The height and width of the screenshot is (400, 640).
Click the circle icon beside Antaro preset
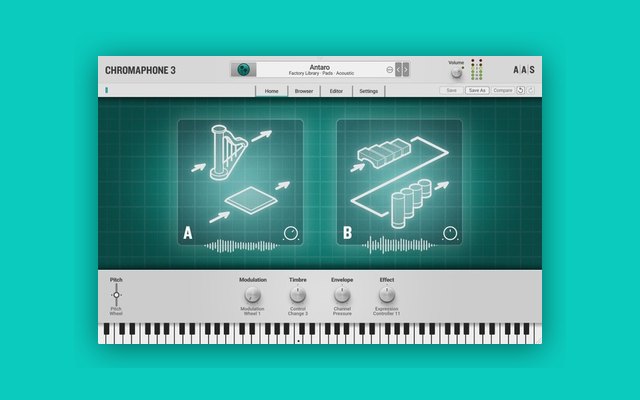pos(389,70)
